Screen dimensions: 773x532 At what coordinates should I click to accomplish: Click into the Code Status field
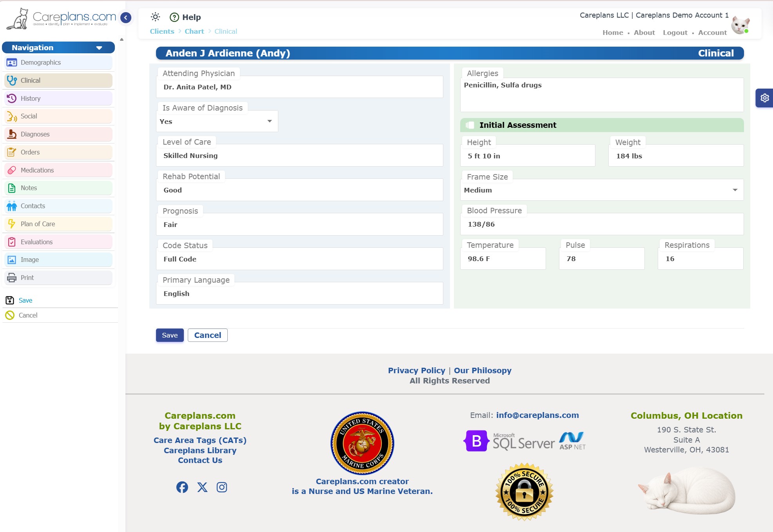point(299,259)
